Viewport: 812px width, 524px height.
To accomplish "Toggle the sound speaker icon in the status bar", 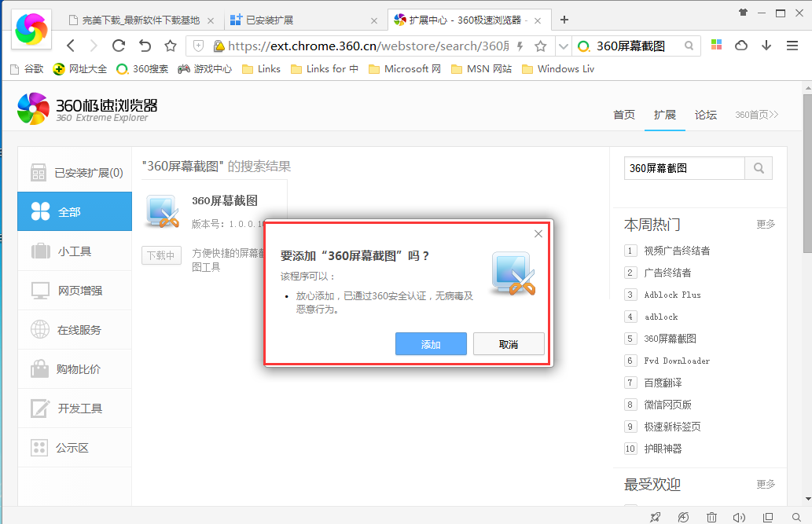I will [x=739, y=517].
